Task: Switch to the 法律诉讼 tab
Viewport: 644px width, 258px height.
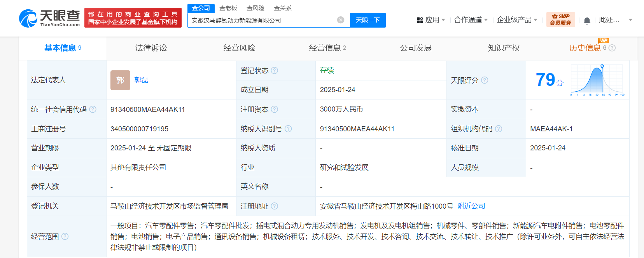Action: pyautogui.click(x=151, y=48)
